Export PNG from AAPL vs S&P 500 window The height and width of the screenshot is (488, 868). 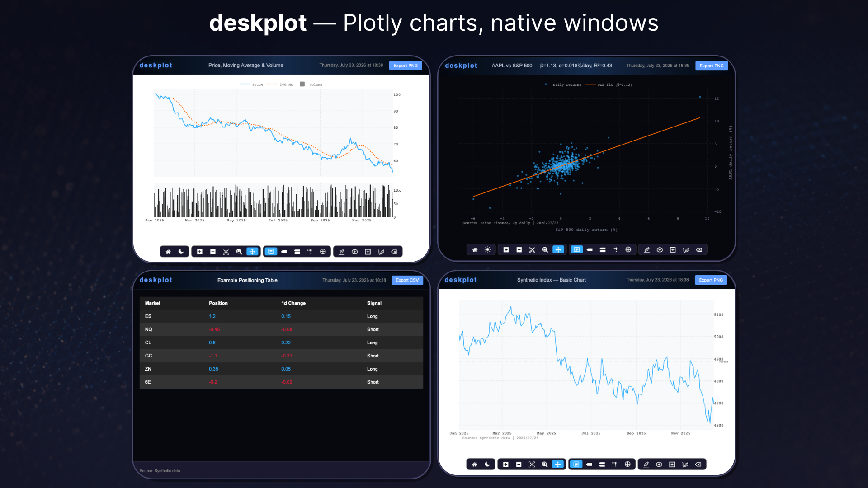pyautogui.click(x=712, y=66)
